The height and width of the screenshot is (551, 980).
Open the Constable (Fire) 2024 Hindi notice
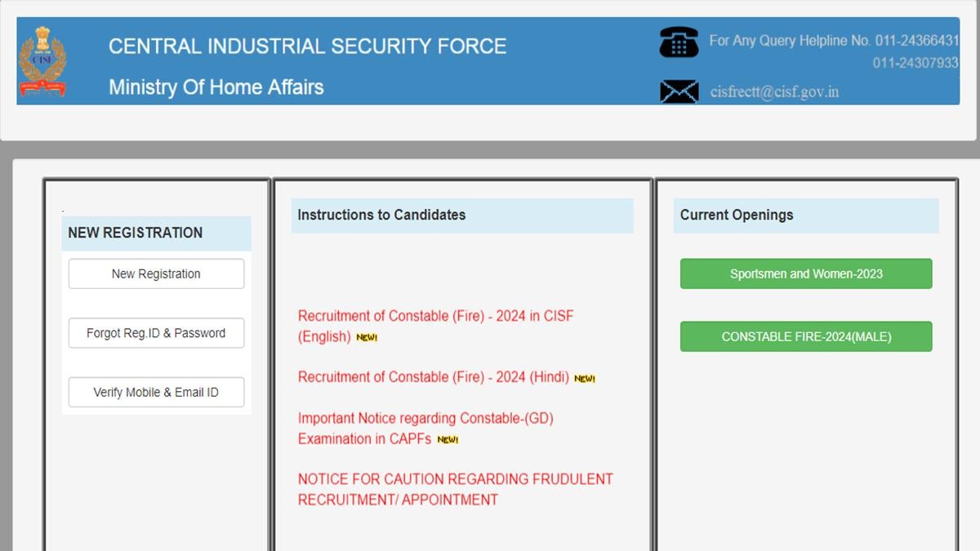(x=433, y=377)
